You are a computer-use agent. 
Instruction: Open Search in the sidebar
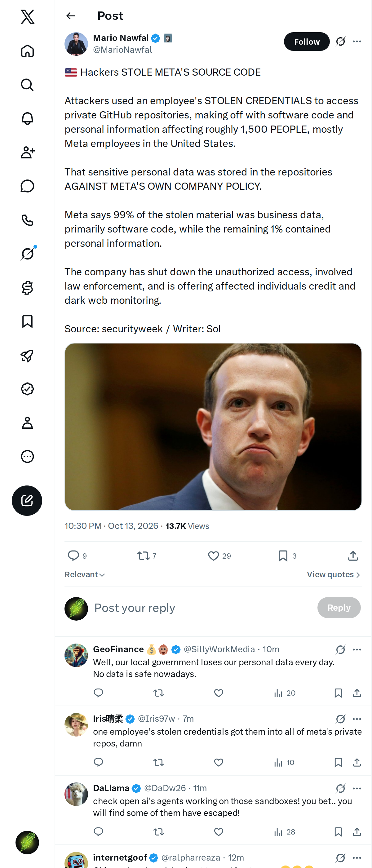(27, 85)
